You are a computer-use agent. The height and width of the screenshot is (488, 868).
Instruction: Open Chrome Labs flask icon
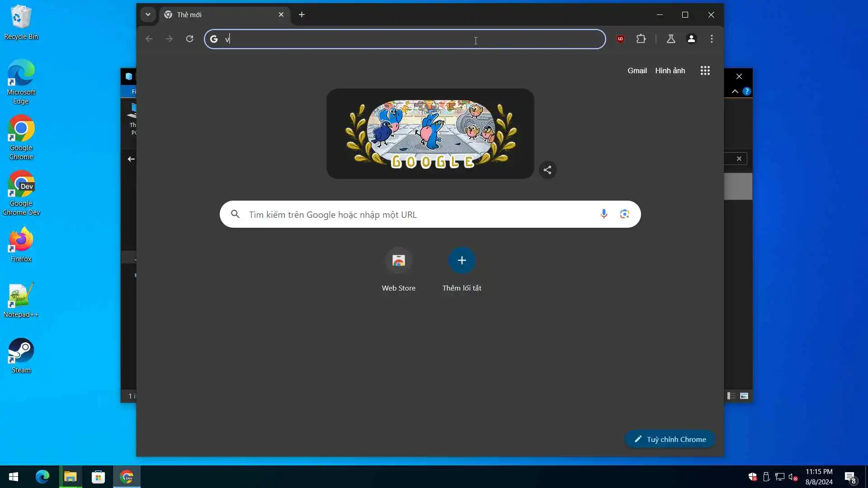(671, 39)
